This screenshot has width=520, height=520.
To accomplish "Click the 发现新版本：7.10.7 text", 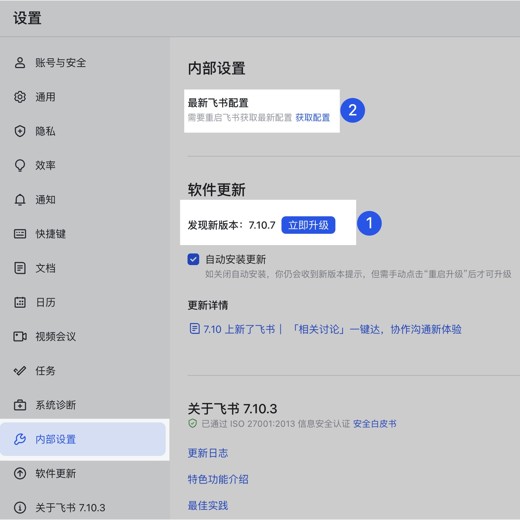I will (231, 225).
